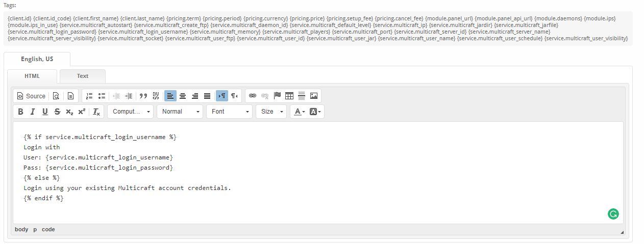Set text direction right to left
The image size is (644, 244).
pos(234,96)
